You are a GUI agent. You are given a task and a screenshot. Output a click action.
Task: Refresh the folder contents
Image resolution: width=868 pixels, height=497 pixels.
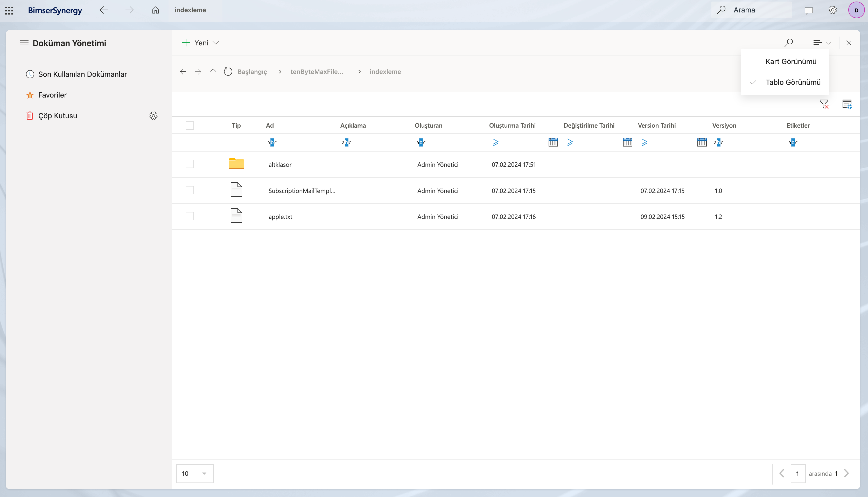[228, 72]
